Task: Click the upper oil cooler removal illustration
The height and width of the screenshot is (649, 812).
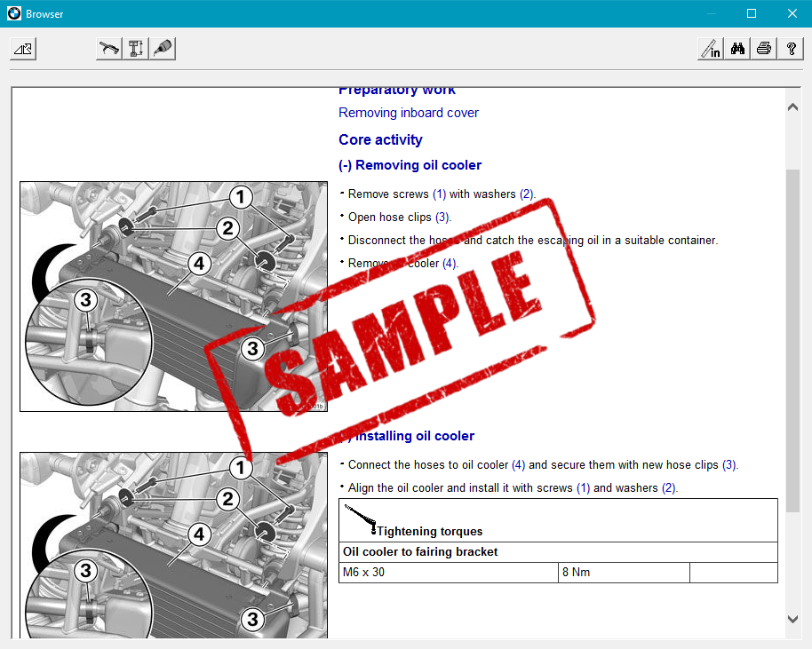Action: click(173, 297)
